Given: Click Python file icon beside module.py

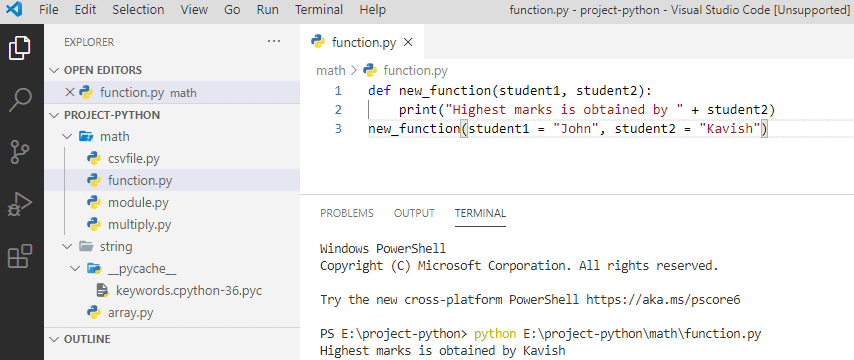Looking at the screenshot, I should [94, 202].
